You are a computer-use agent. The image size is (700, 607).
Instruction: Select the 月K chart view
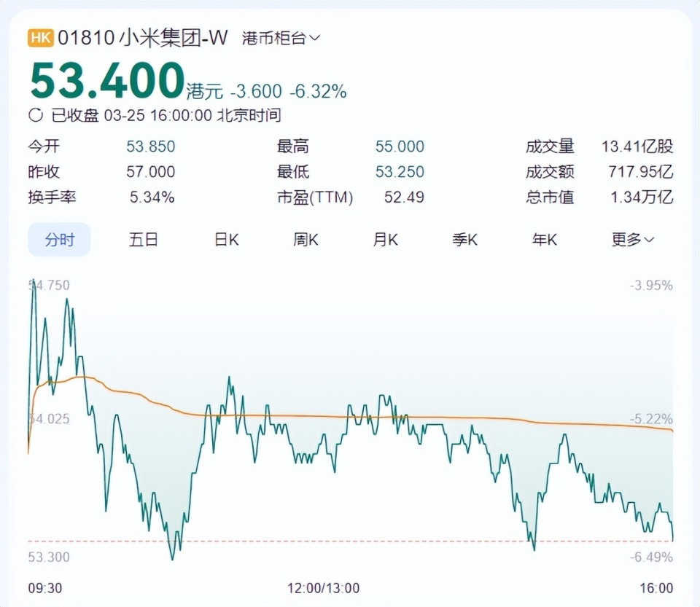tap(385, 240)
